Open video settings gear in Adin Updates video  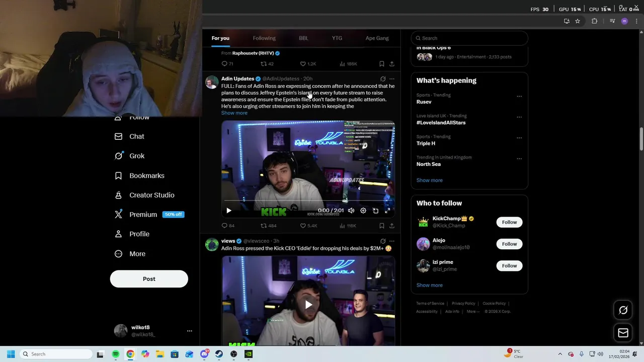tap(363, 211)
